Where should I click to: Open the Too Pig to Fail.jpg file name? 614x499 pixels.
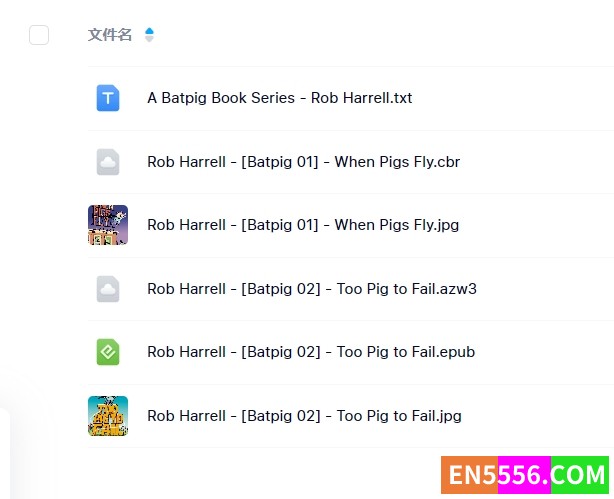[x=304, y=416]
